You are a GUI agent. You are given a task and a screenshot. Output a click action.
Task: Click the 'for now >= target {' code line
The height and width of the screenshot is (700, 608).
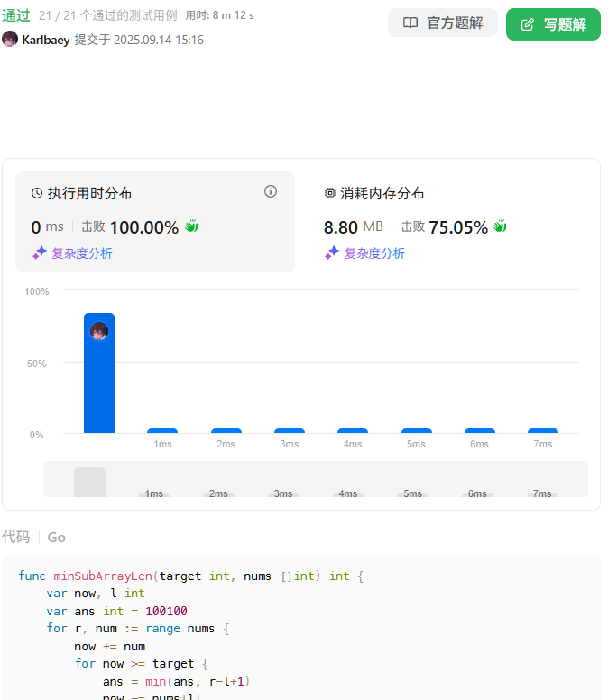(141, 664)
